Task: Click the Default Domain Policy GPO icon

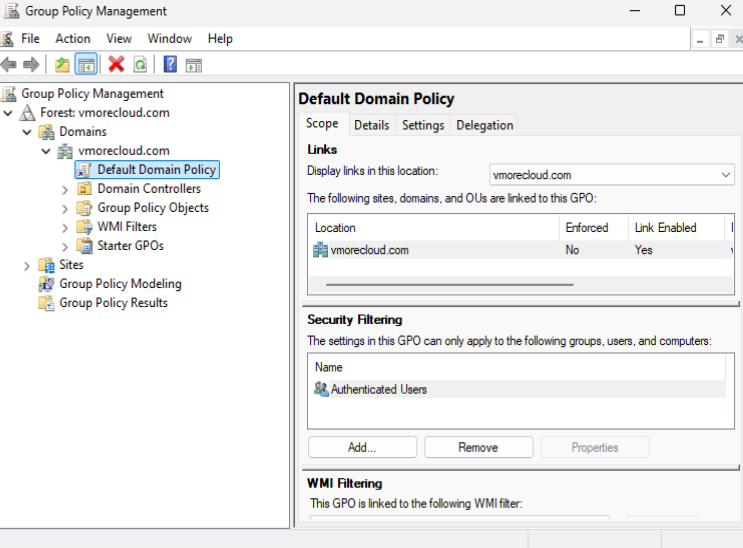Action: (x=84, y=170)
